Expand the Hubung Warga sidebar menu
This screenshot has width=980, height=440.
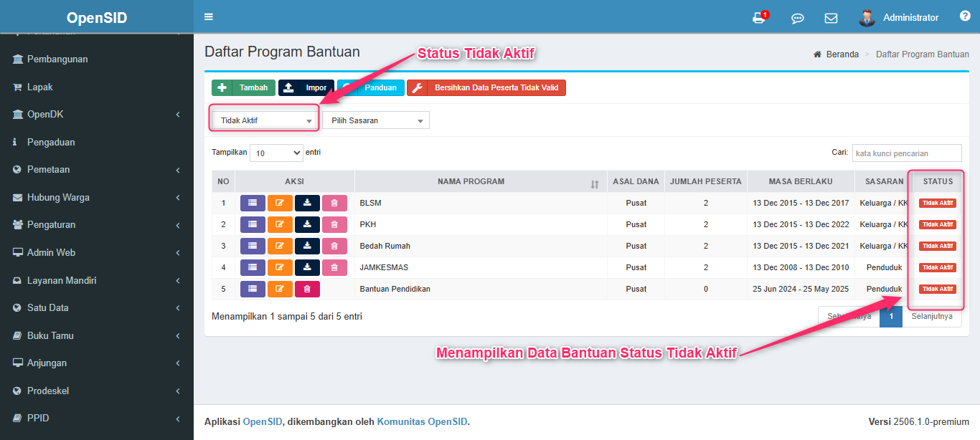[x=97, y=197]
